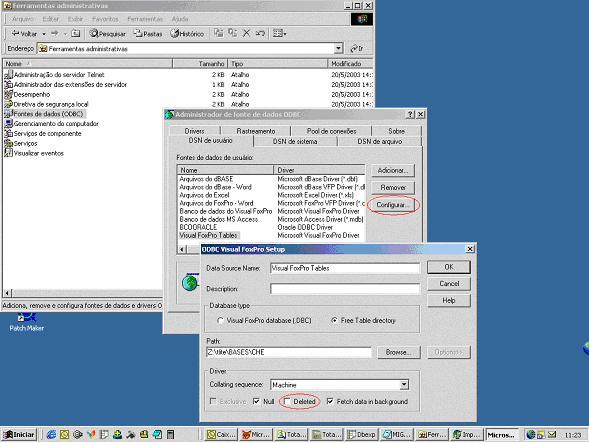The image size is (589, 443).
Task: Open the Arquivo menu
Action: (x=23, y=19)
